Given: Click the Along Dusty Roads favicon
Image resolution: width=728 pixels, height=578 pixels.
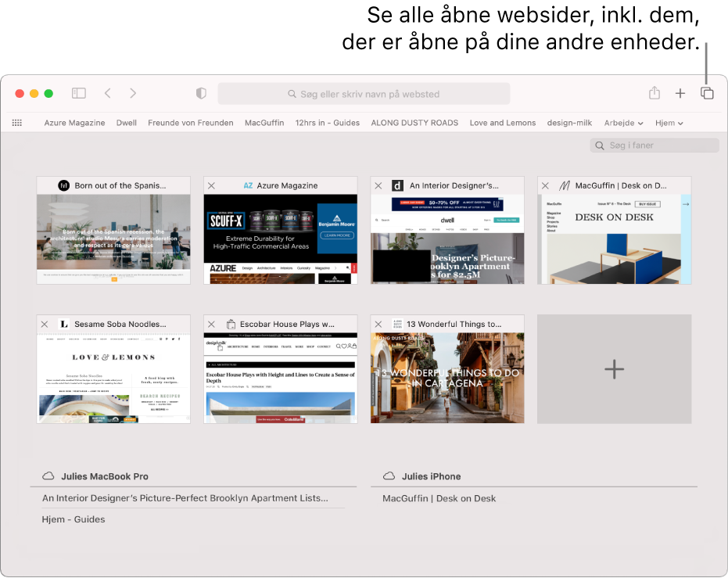Looking at the screenshot, I should click(x=397, y=324).
